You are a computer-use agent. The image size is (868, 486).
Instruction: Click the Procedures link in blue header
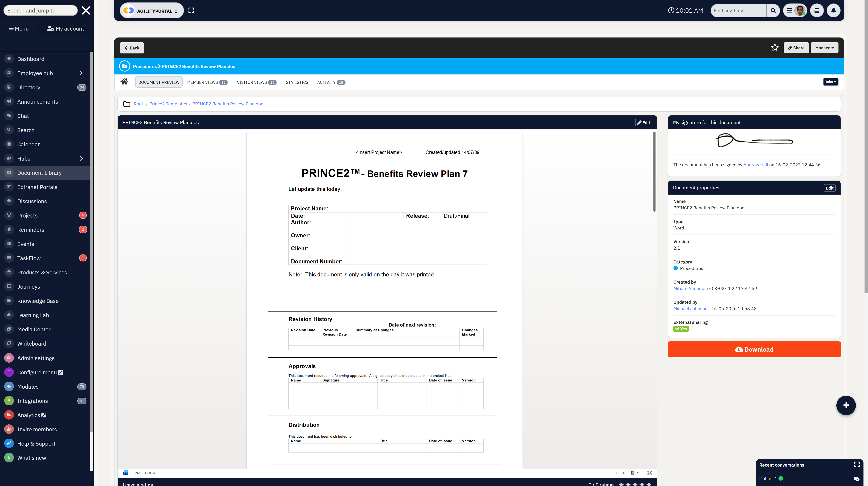tap(145, 66)
